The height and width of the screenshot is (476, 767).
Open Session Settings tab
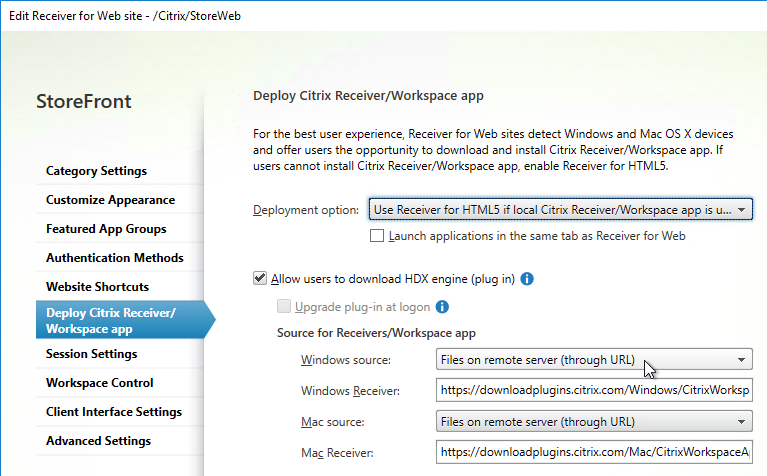click(x=120, y=354)
